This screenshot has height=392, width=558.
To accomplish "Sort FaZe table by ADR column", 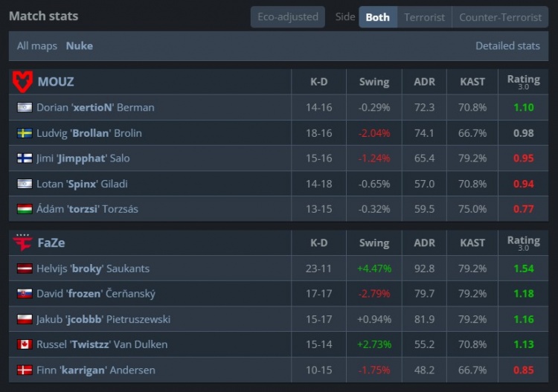I will pyautogui.click(x=424, y=243).
